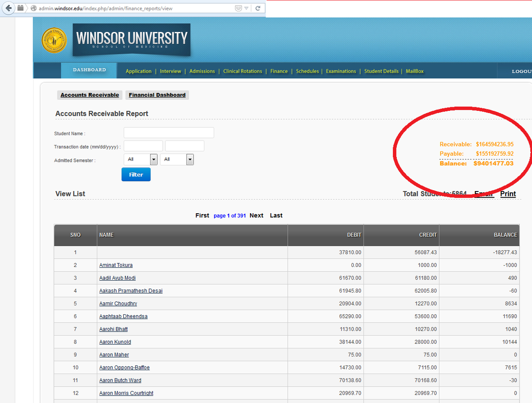Click the Receivable amount $164594236.95
The height and width of the screenshot is (403, 532).
pyautogui.click(x=495, y=144)
